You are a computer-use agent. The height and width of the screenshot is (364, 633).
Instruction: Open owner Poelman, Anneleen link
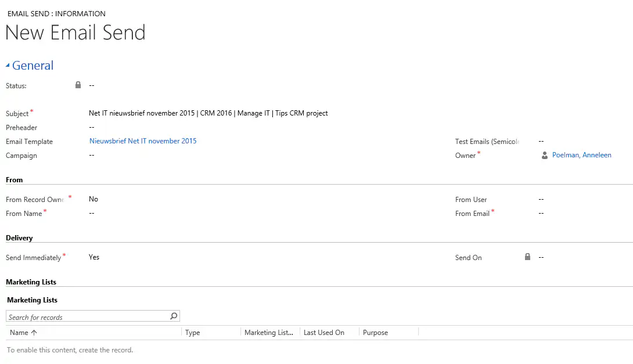tap(581, 156)
